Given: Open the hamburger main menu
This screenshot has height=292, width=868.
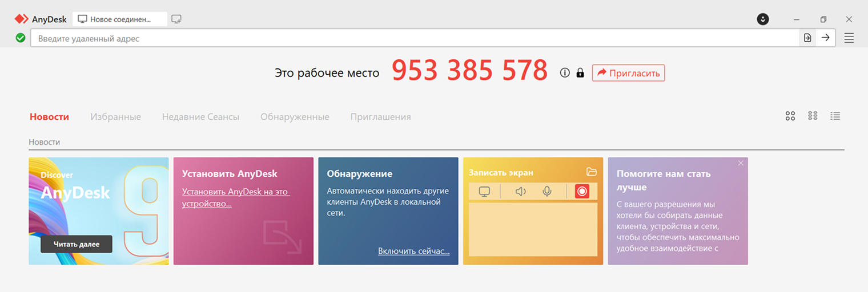Looking at the screenshot, I should click(x=849, y=38).
